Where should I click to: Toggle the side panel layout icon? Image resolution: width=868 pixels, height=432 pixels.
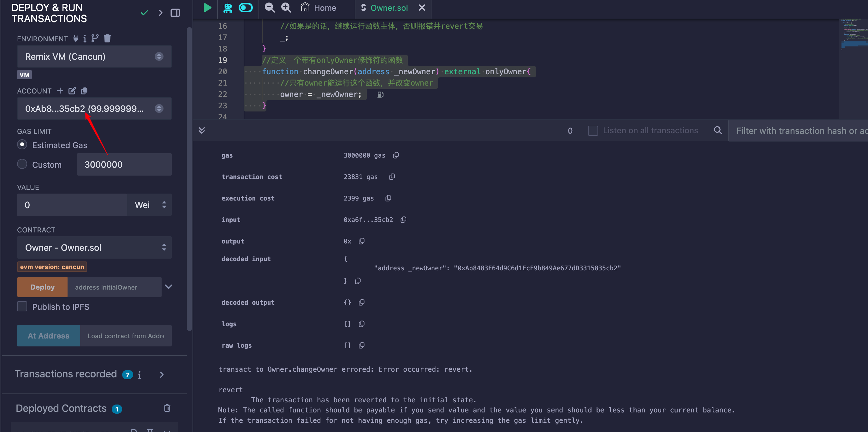175,13
